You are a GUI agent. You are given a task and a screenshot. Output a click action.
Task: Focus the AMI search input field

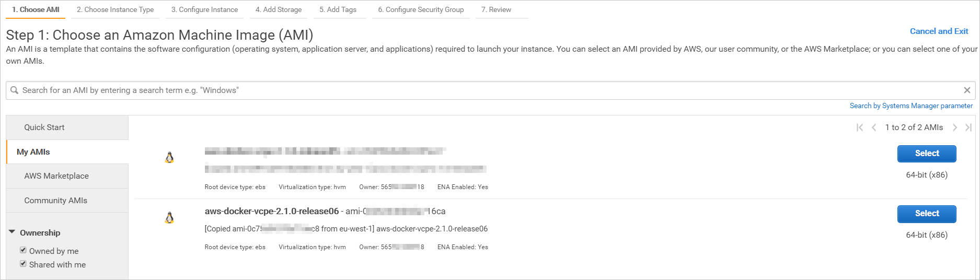coord(490,90)
